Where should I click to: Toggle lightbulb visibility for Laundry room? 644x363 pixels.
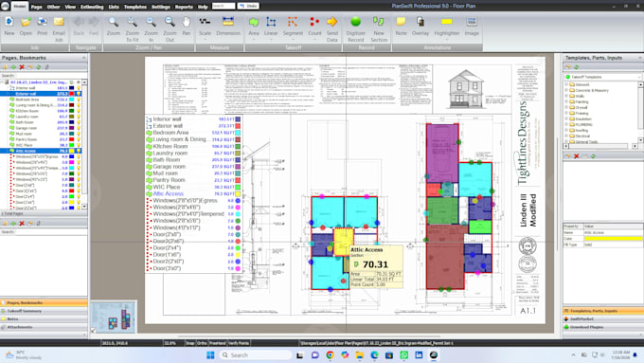(x=79, y=117)
